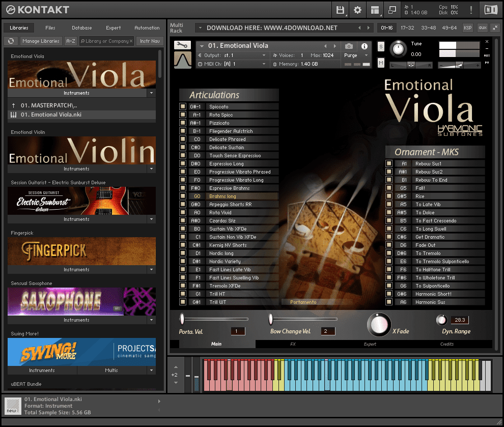Switch to the Automation tab
This screenshot has height=427, width=504.
(x=147, y=28)
